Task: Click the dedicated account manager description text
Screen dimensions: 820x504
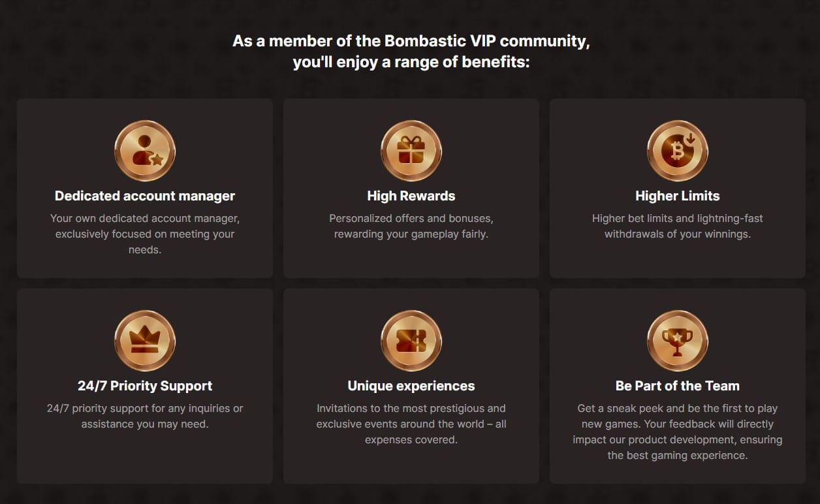Action: (145, 234)
